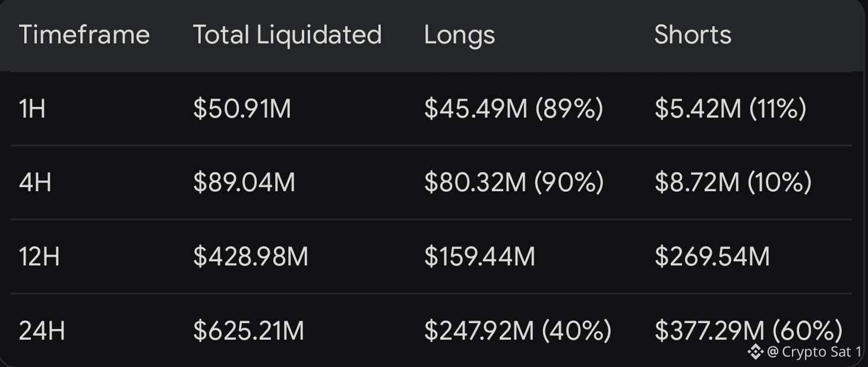Click the $89.04M total liquidated value
Image resolution: width=868 pixels, height=367 pixels.
pos(244,183)
